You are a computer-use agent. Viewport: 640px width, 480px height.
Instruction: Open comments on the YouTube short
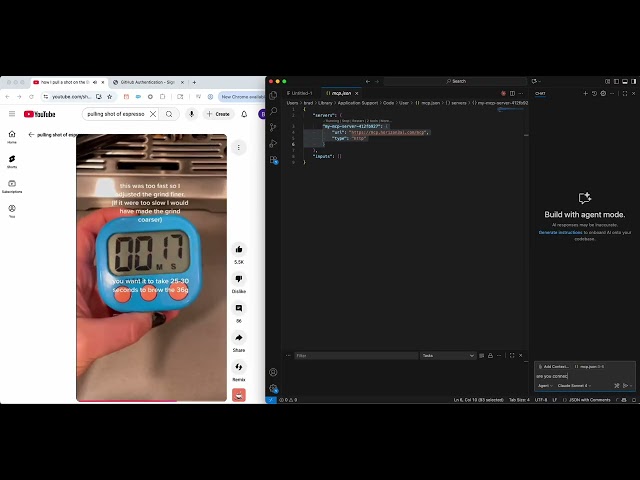tap(239, 308)
